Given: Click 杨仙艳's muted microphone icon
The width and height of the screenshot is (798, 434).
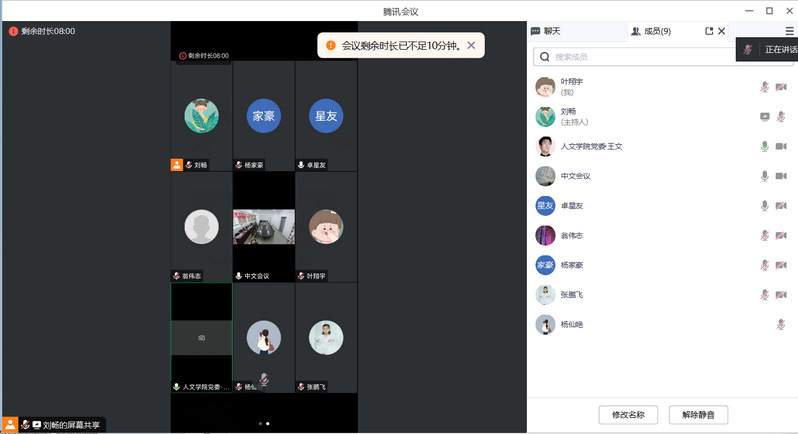Looking at the screenshot, I should pyautogui.click(x=781, y=324).
